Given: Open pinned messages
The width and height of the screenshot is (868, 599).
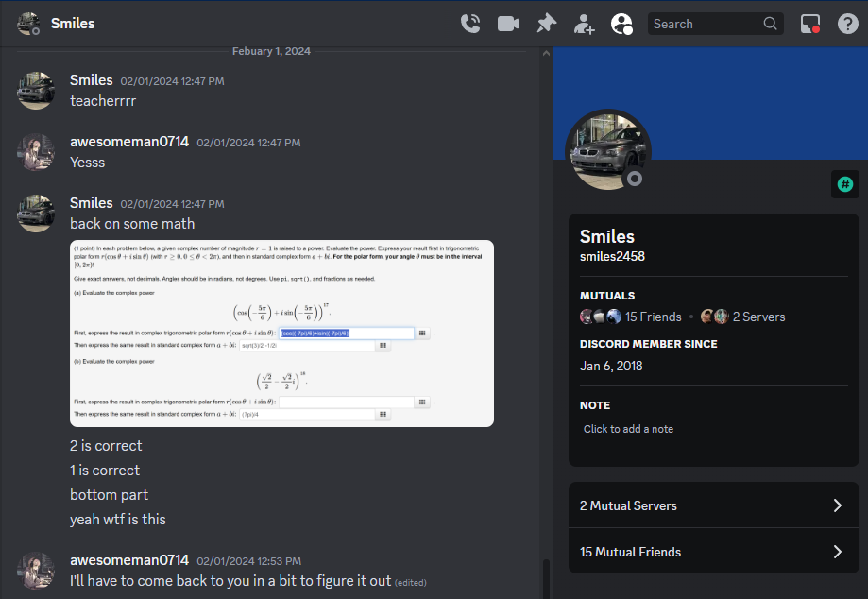Looking at the screenshot, I should click(x=546, y=24).
